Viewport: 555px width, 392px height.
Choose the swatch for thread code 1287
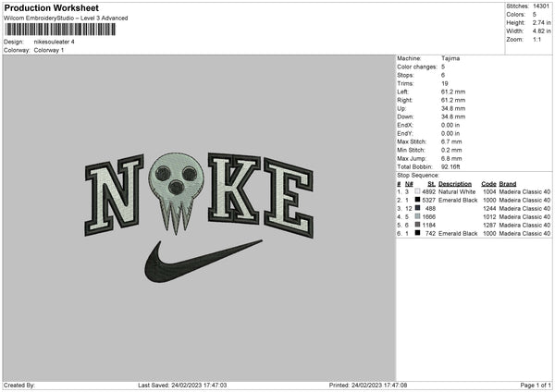418,225
